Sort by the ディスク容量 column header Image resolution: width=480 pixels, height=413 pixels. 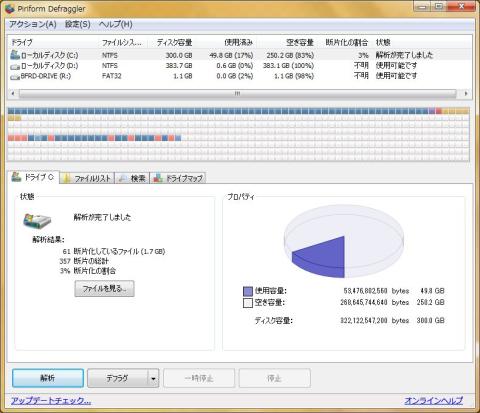coord(174,42)
